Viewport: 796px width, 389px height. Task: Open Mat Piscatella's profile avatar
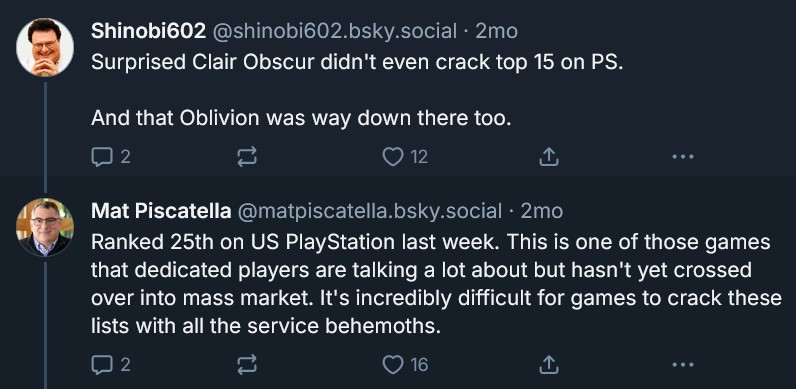[x=45, y=226]
